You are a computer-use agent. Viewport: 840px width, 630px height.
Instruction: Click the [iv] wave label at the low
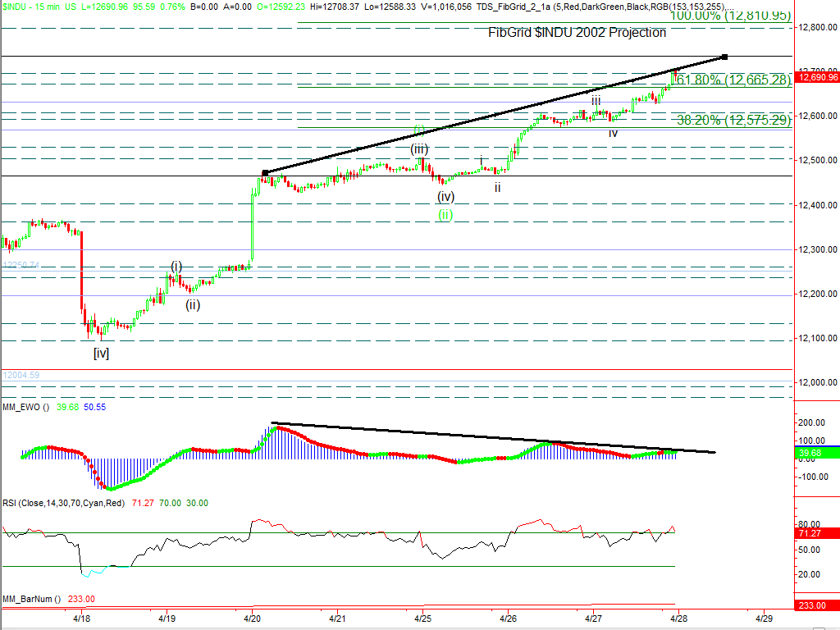[101, 354]
